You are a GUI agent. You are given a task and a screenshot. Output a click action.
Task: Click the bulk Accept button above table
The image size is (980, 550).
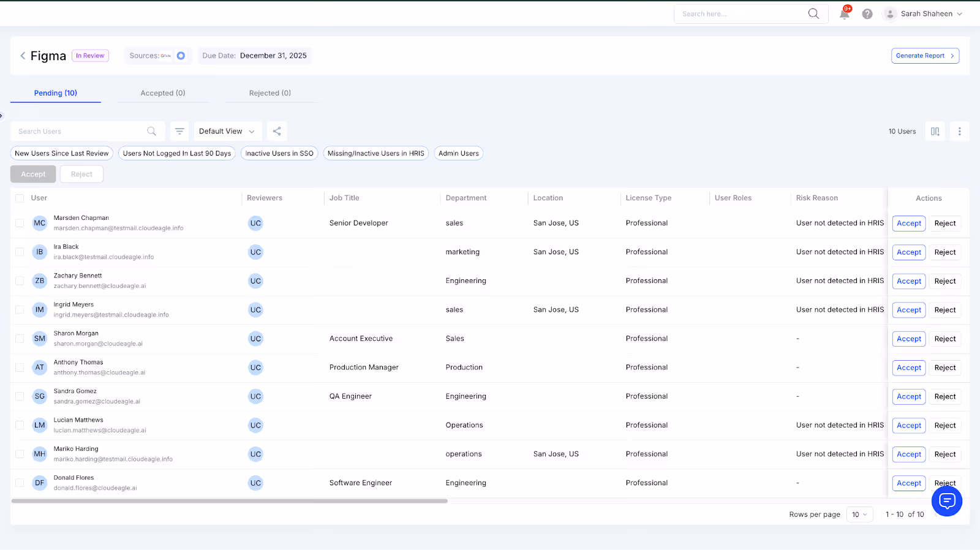coord(33,174)
